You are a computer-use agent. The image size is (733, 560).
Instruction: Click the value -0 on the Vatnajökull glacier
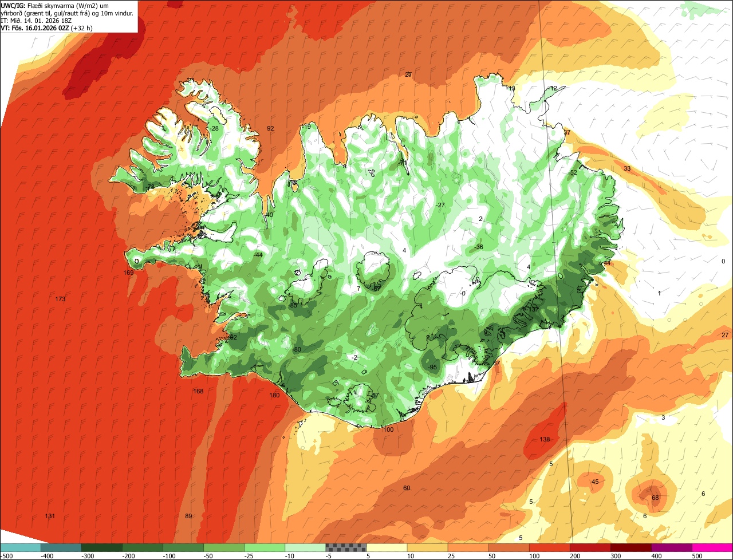coord(463,293)
